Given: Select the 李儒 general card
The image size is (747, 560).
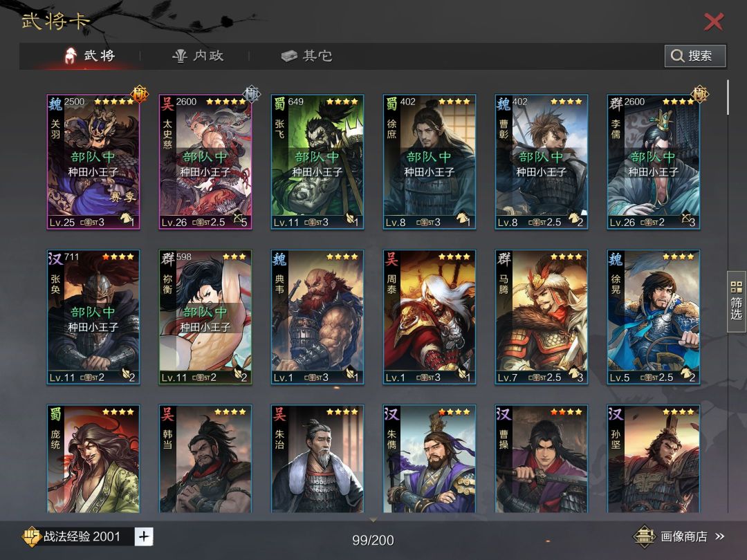Looking at the screenshot, I should (x=654, y=162).
